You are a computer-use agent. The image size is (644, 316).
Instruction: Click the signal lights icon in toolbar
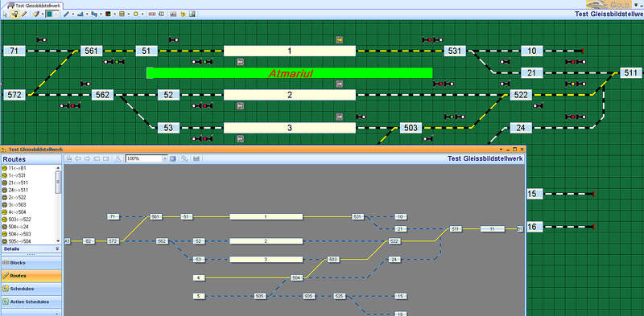click(108, 14)
